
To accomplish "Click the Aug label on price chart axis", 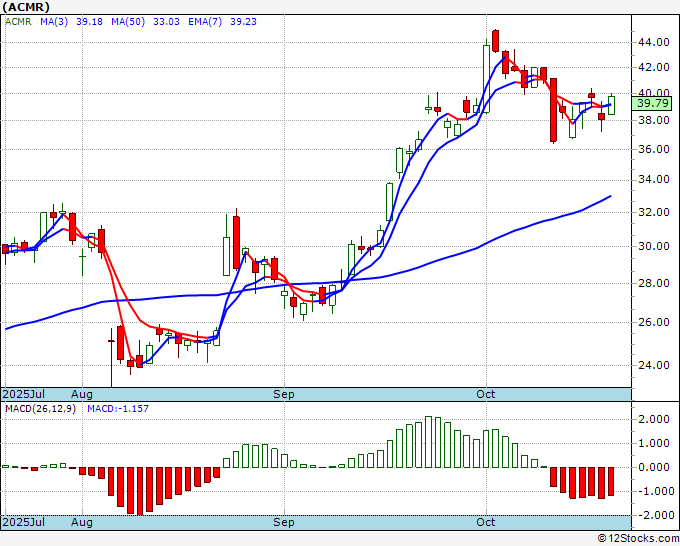I will tap(82, 394).
